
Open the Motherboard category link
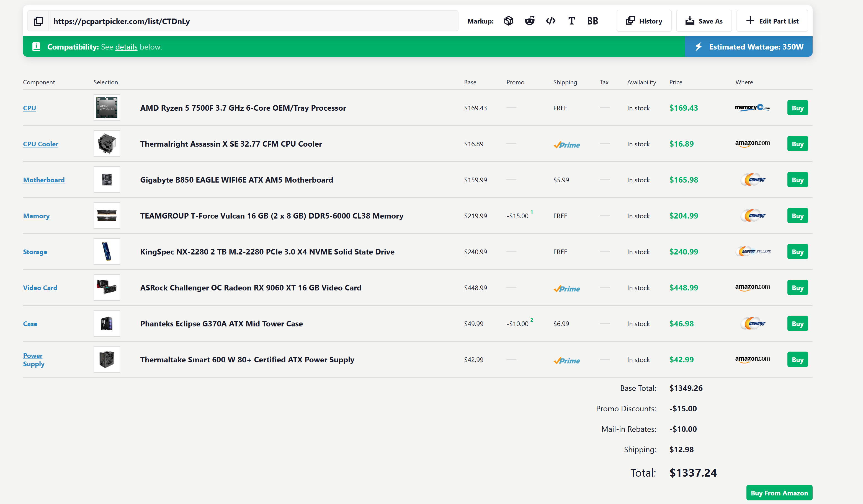44,180
